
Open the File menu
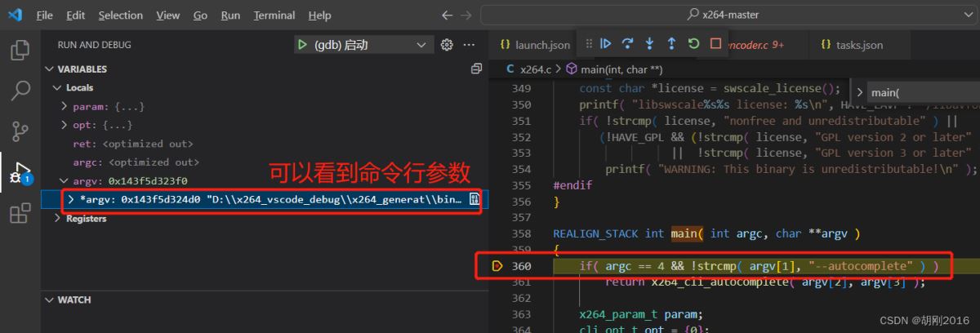coord(45,16)
